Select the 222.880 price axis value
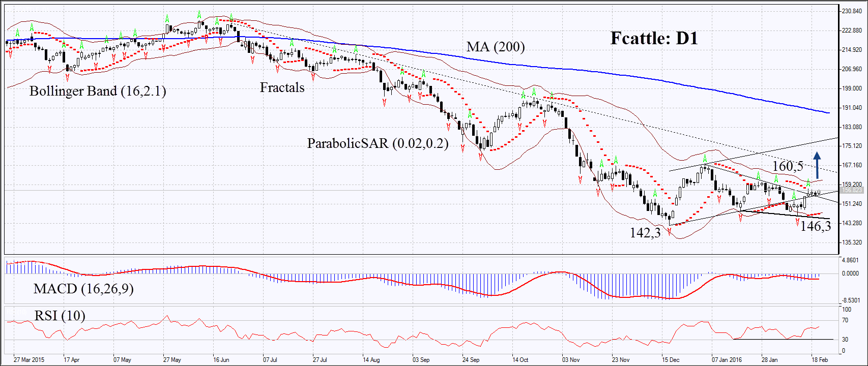 pyautogui.click(x=852, y=30)
